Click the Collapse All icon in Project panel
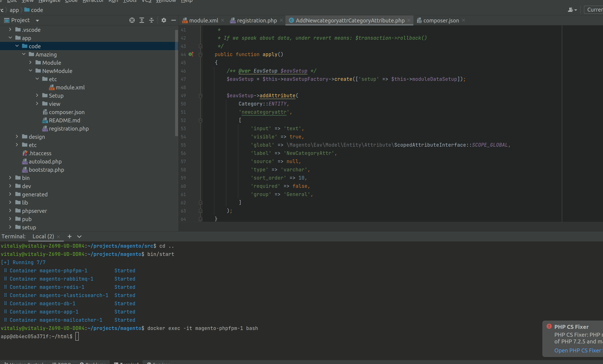This screenshot has width=603, height=364. (x=151, y=20)
